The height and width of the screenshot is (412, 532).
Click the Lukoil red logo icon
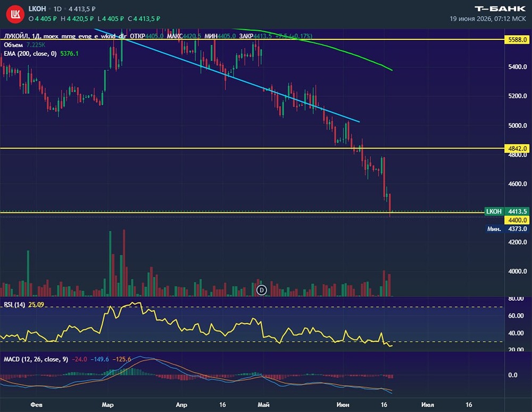[15, 14]
